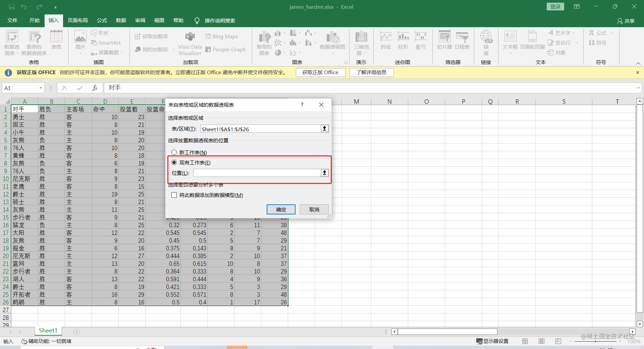Screen dimensions: 644x349
Task: Select the 新工作表 radio button
Action: (174, 152)
